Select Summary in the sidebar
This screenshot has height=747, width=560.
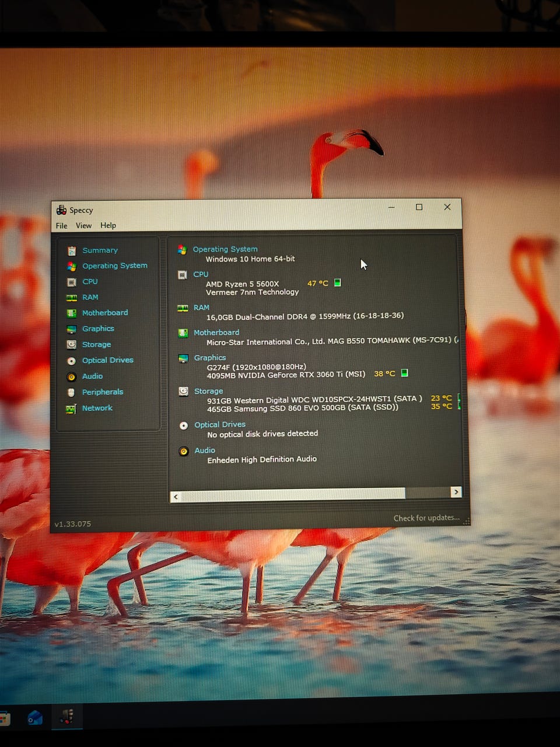point(100,250)
